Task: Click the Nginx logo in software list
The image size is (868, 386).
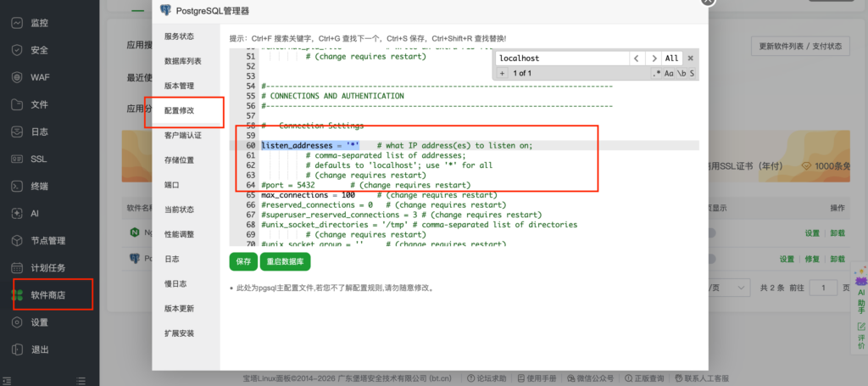Action: click(134, 233)
